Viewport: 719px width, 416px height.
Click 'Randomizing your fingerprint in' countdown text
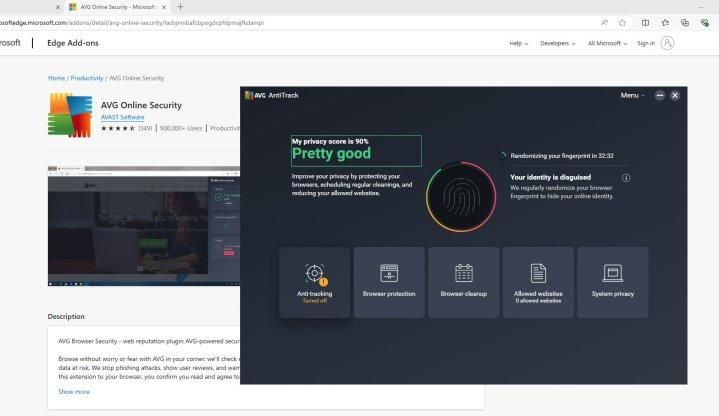point(562,156)
